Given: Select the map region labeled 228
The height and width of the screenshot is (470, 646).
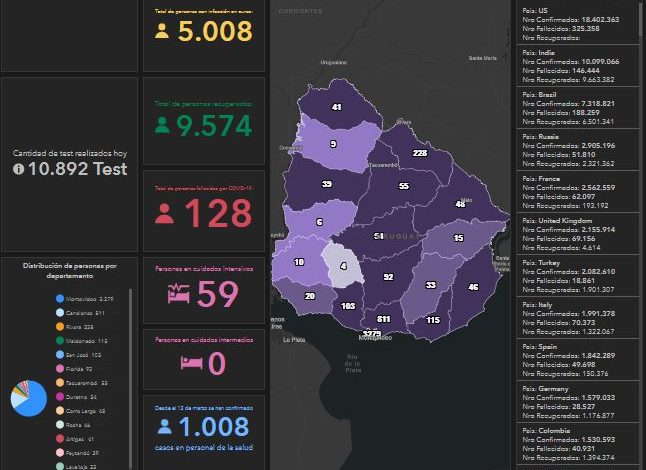Looking at the screenshot, I should click(x=419, y=153).
